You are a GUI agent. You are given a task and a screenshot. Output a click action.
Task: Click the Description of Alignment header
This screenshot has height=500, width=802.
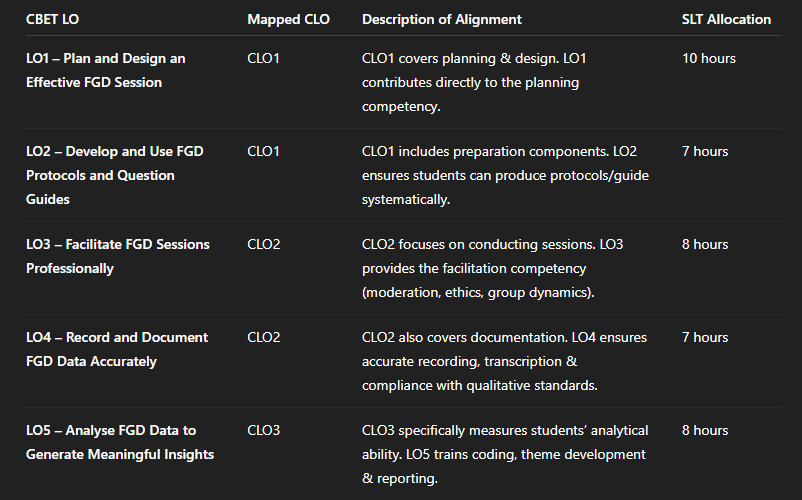coord(441,19)
